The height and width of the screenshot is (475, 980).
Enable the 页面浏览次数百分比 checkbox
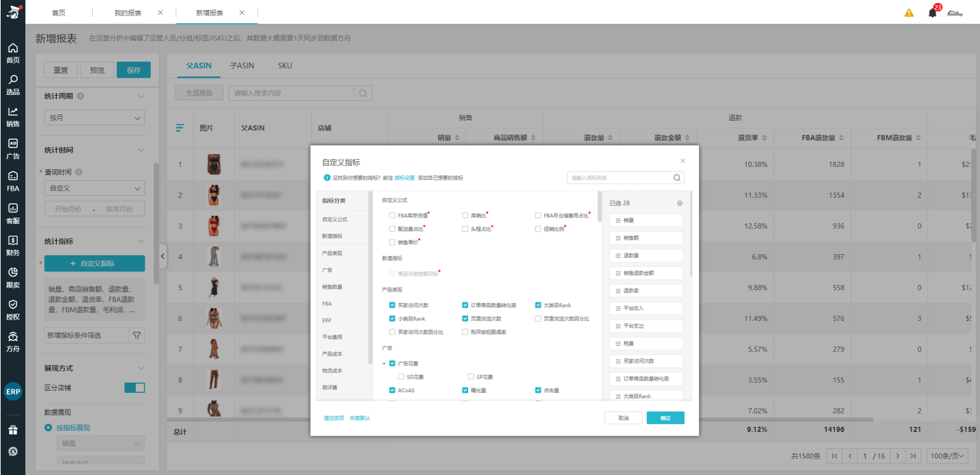[539, 319]
